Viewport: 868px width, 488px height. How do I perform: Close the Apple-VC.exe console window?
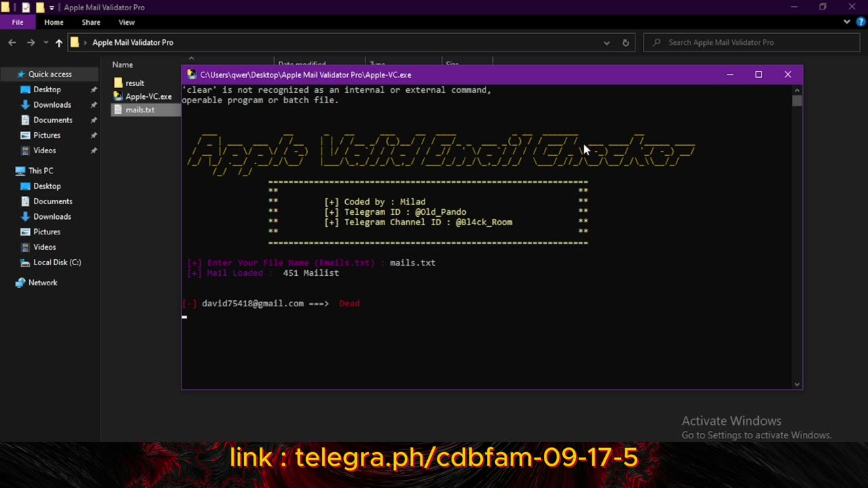point(788,75)
